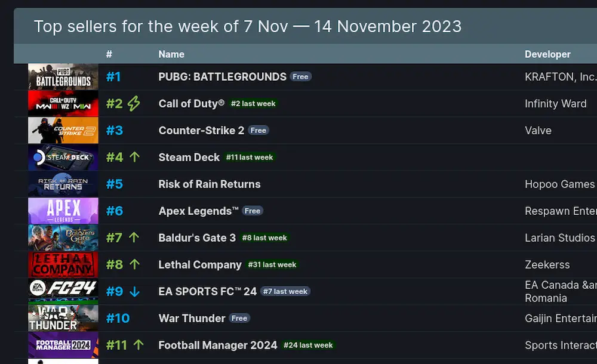
Task: Click the up arrow next to #11
Action: [x=139, y=345]
